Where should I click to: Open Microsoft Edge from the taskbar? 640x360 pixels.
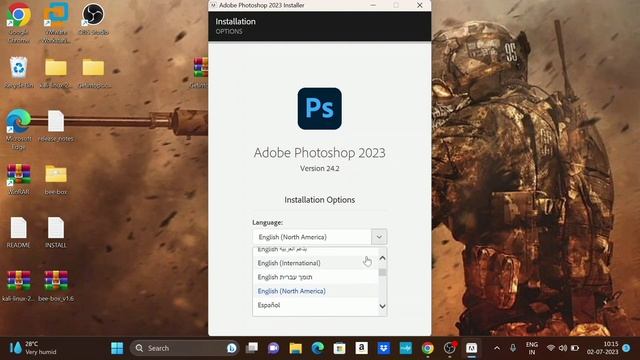(x=318, y=348)
